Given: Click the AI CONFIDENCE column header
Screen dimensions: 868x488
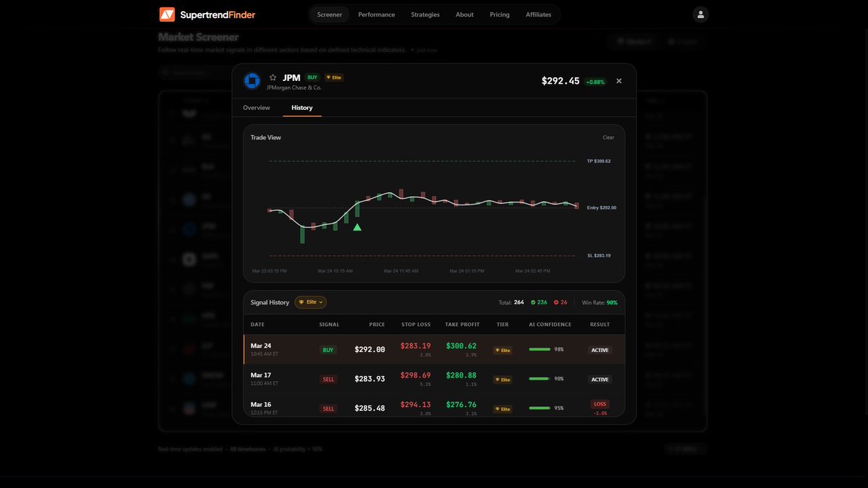Looking at the screenshot, I should (x=550, y=325).
